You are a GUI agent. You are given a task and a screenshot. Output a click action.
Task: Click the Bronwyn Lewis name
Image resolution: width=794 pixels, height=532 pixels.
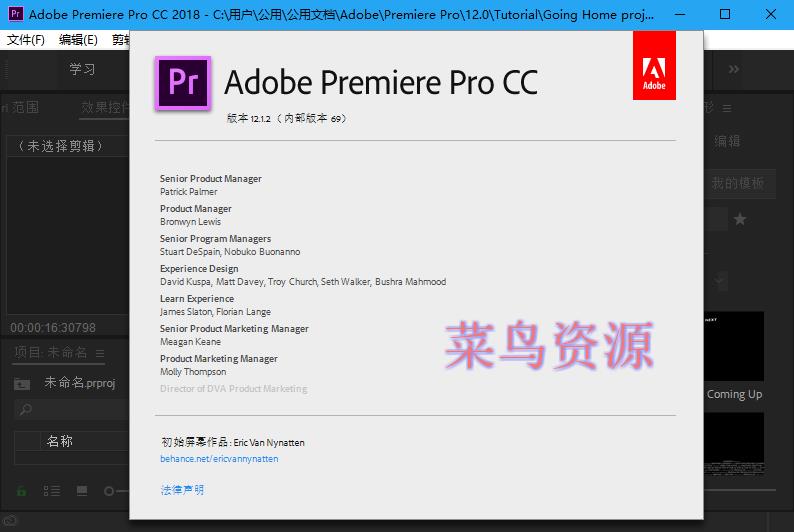point(190,222)
